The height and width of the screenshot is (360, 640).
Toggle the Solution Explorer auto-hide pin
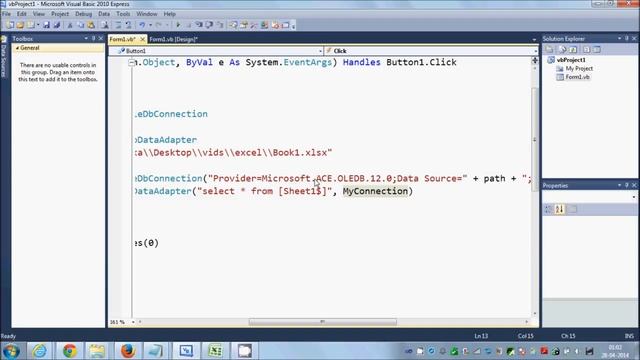coord(627,38)
